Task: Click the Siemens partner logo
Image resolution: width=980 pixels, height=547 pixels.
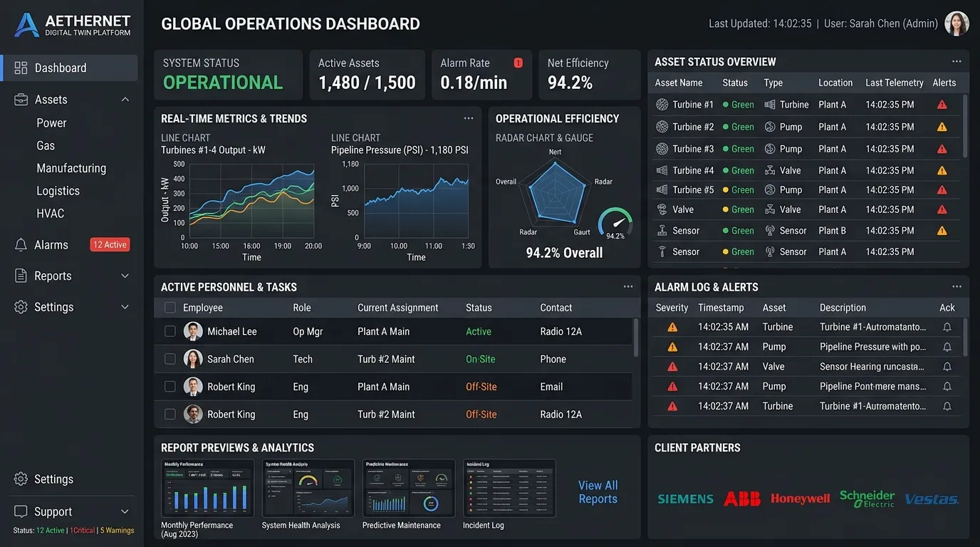Action: tap(685, 499)
